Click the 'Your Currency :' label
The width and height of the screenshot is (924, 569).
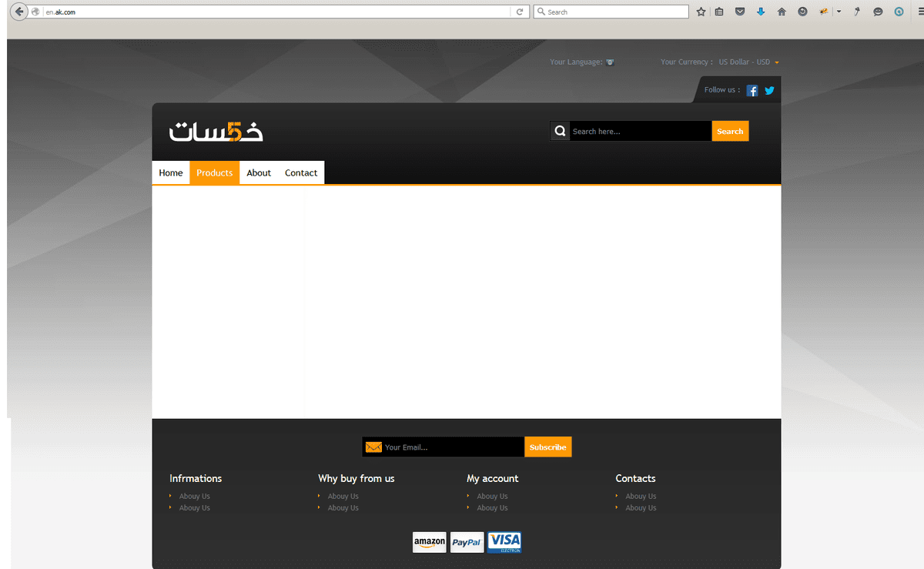(x=686, y=62)
